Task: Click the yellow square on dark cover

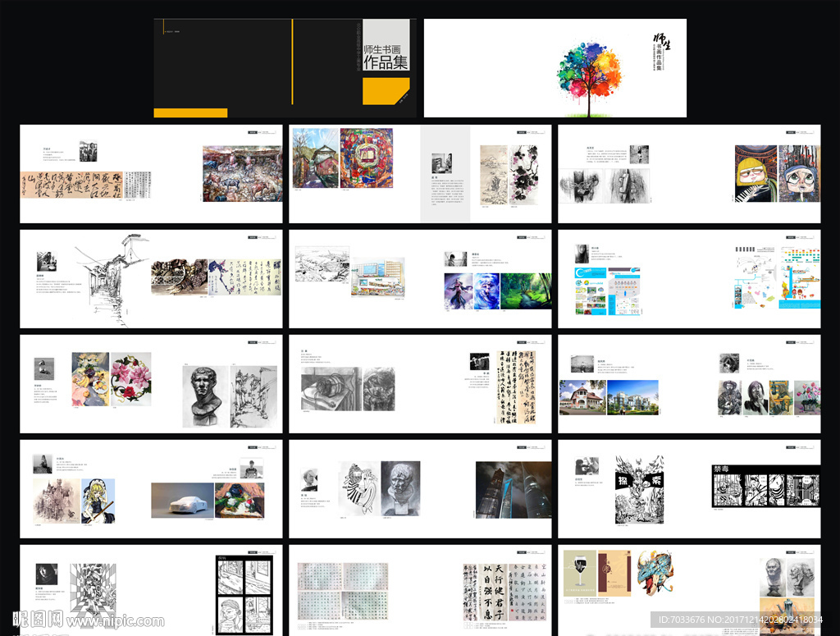Action: click(x=385, y=92)
